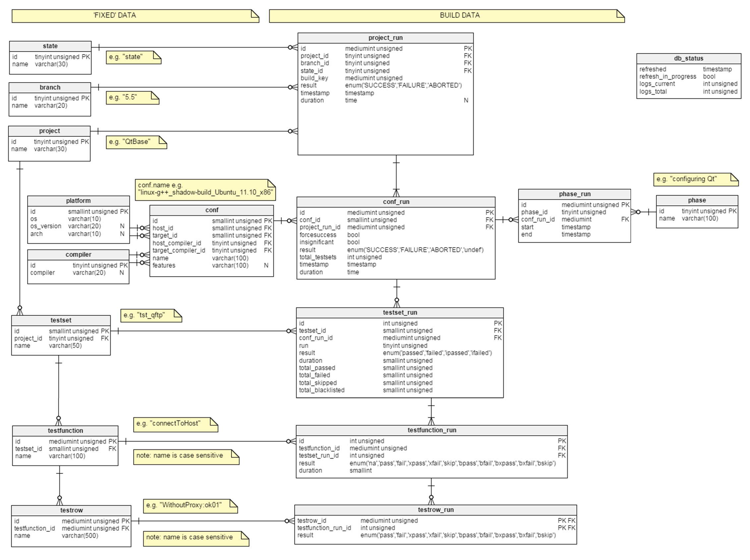Image resolution: width=750 pixels, height=560 pixels.
Task: Select the phase_run table header
Action: (574, 194)
